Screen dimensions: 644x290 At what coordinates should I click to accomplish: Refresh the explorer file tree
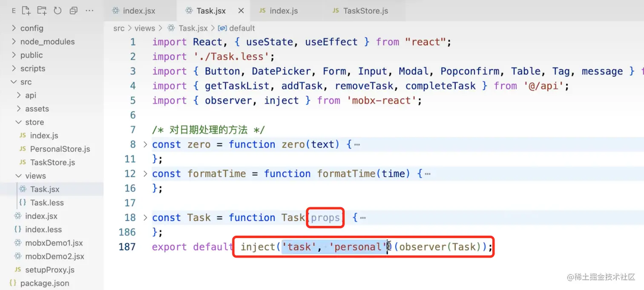57,11
